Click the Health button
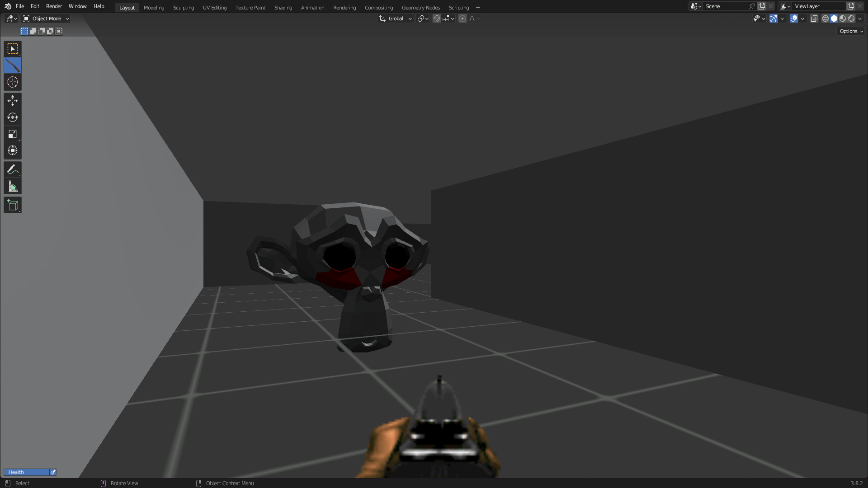This screenshot has width=868, height=488. [27, 472]
